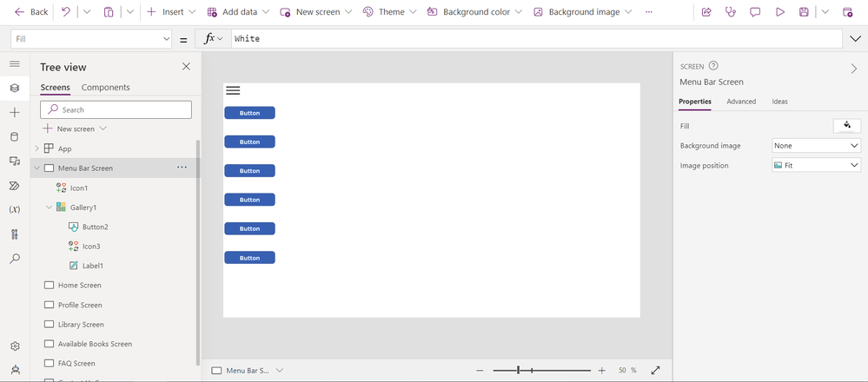Screen dimensions: 868x382
Task: Click the formula bar showing White
Action: (536, 39)
